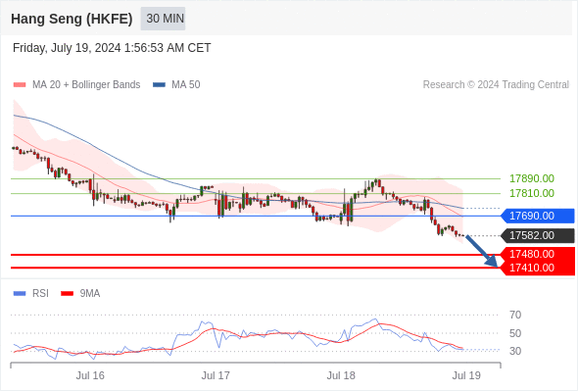The width and height of the screenshot is (578, 392).
Task: Click the RSI legend blue swatch
Action: tap(20, 294)
